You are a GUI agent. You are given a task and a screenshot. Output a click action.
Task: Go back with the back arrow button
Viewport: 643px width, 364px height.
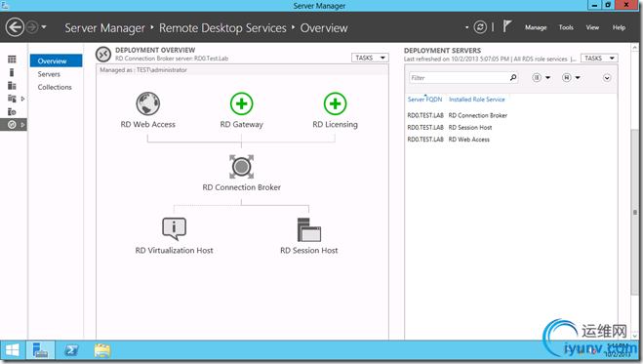click(15, 27)
